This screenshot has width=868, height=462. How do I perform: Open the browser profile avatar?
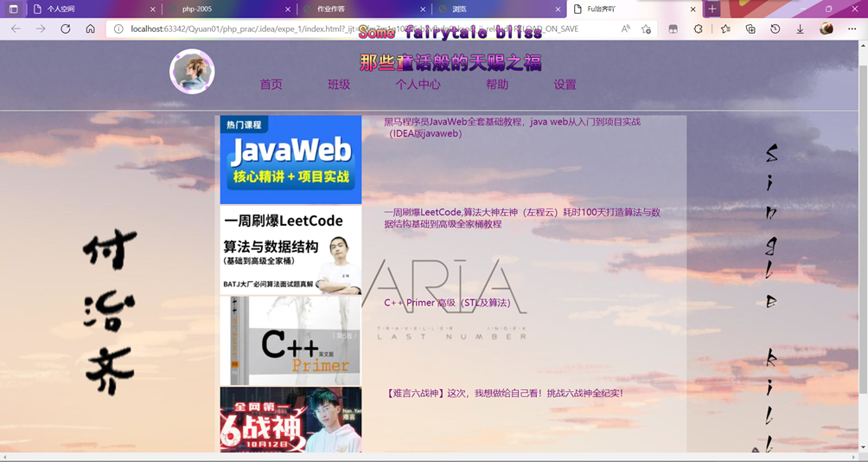[827, 29]
